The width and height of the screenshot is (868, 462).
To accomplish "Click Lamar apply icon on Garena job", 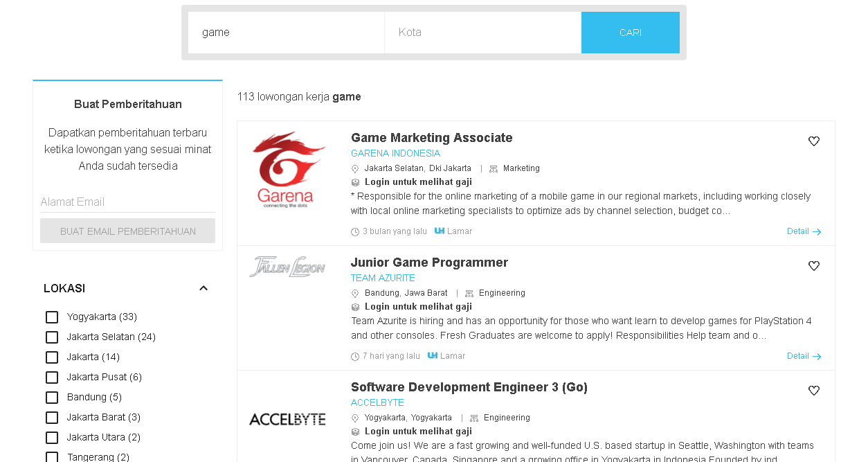I will tap(440, 231).
